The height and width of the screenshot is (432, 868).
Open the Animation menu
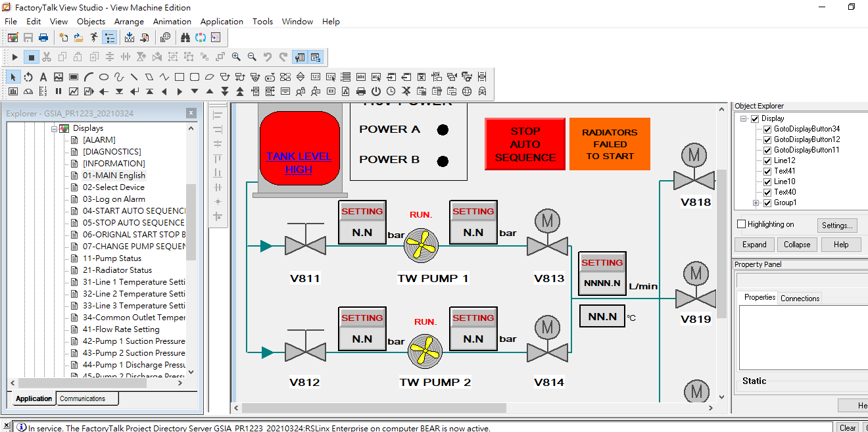[172, 21]
